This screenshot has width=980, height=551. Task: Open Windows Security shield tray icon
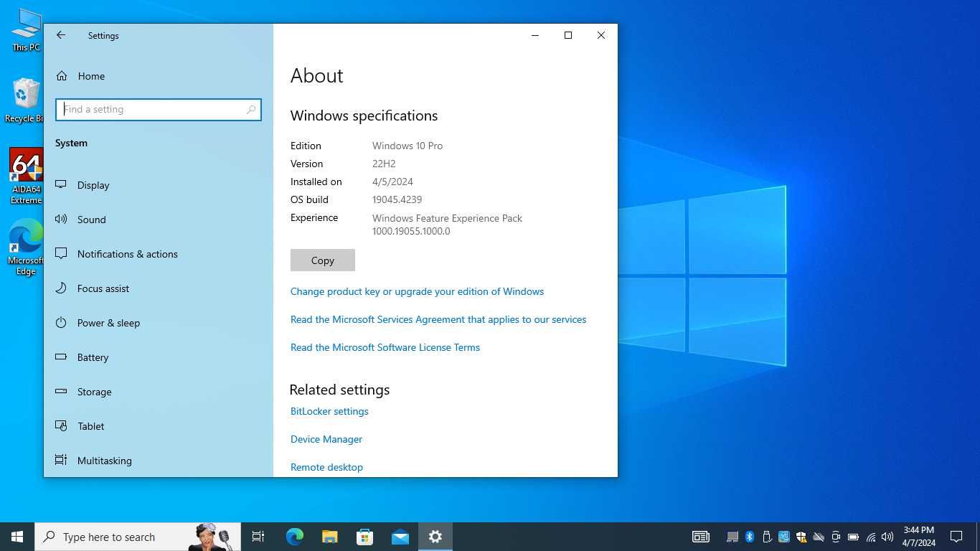click(801, 537)
